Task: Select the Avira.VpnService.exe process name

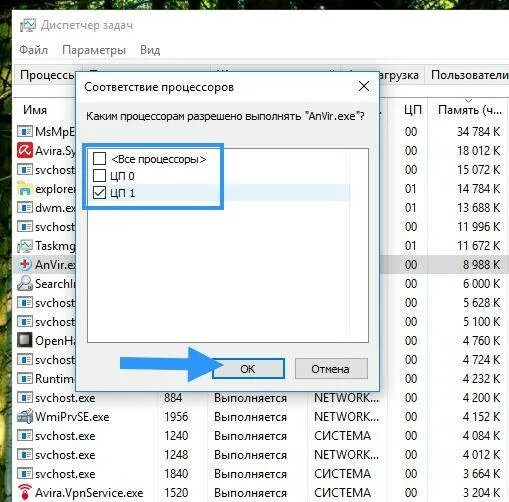Action: 89,492
